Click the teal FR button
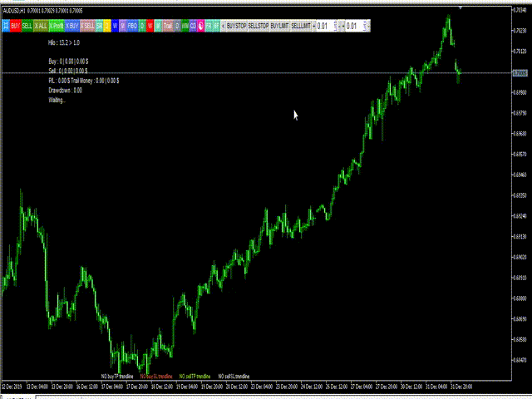The height and width of the screenshot is (399, 532). pos(209,26)
